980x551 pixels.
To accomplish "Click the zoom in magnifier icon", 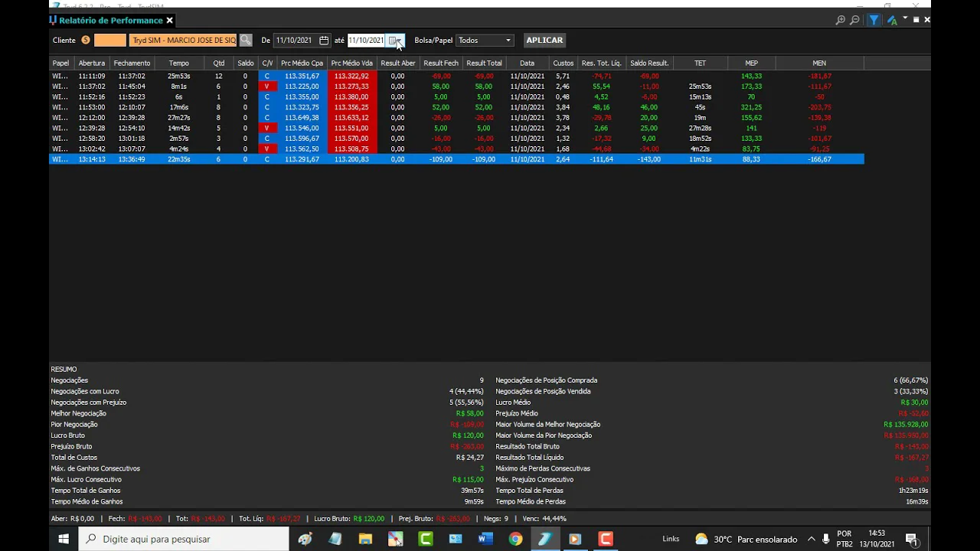I will pyautogui.click(x=841, y=21).
